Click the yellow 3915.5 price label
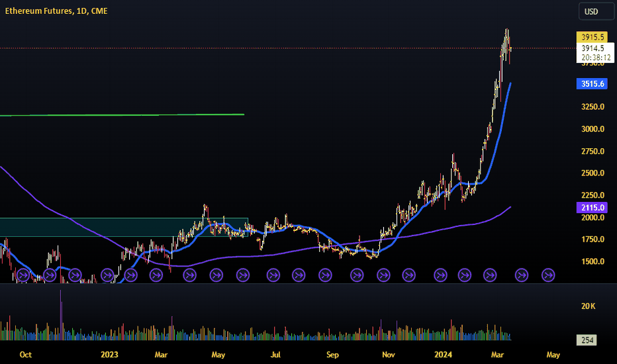The height and width of the screenshot is (364, 617). (593, 37)
